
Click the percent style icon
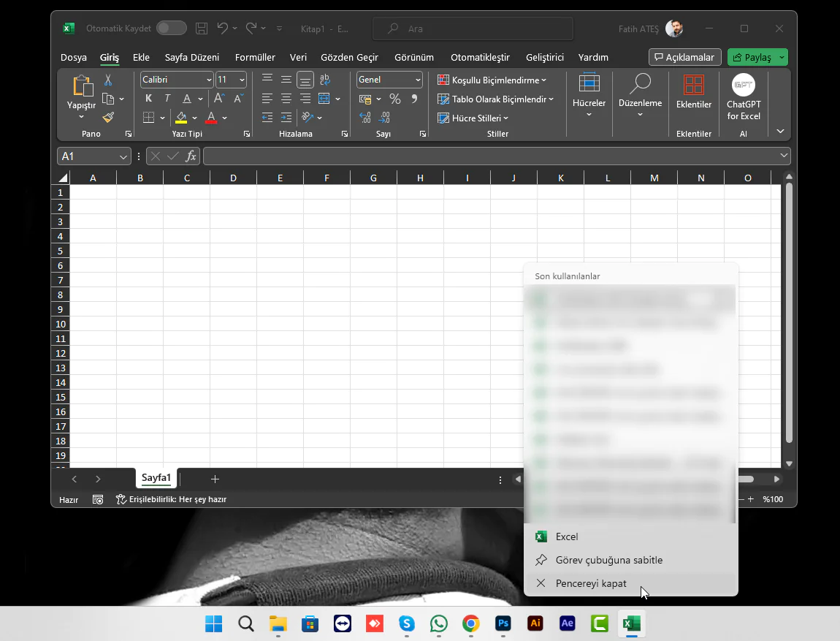click(394, 98)
